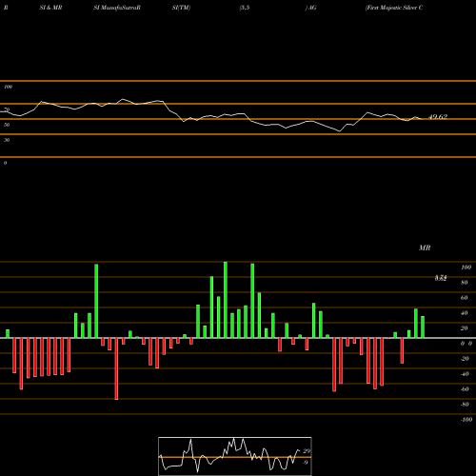Click the tallest green bar in MR histogram
The height and width of the screenshot is (476, 476).
(x=226, y=300)
